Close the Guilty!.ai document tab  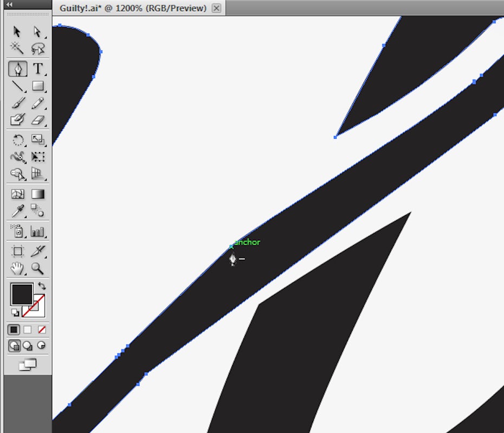[216, 8]
